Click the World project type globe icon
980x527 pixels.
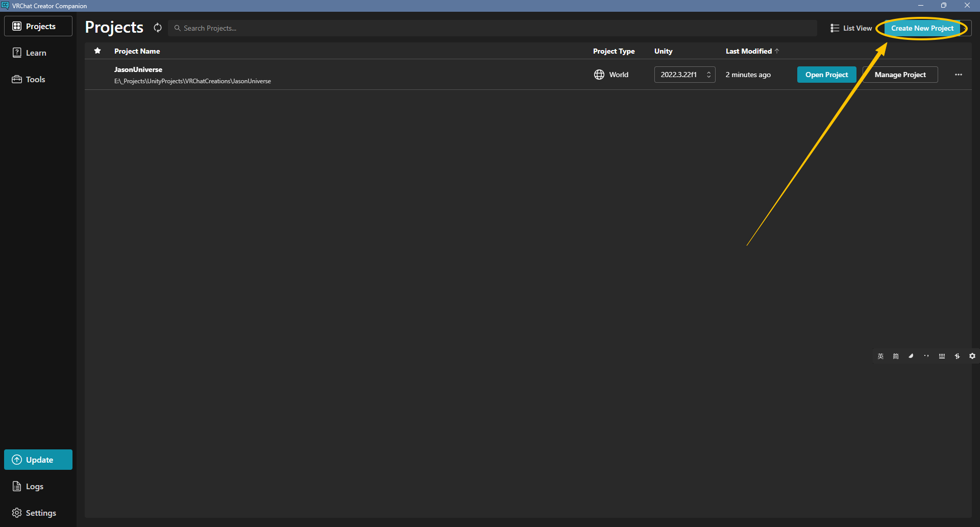pyautogui.click(x=599, y=75)
